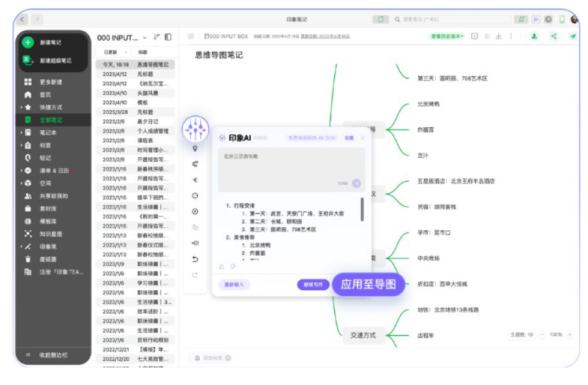Open the note 目标行动规划

point(135,340)
